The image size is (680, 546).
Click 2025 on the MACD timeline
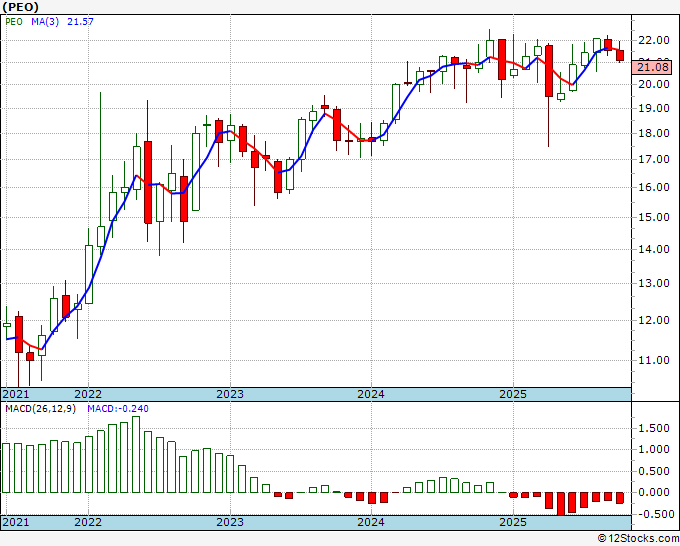[x=513, y=522]
